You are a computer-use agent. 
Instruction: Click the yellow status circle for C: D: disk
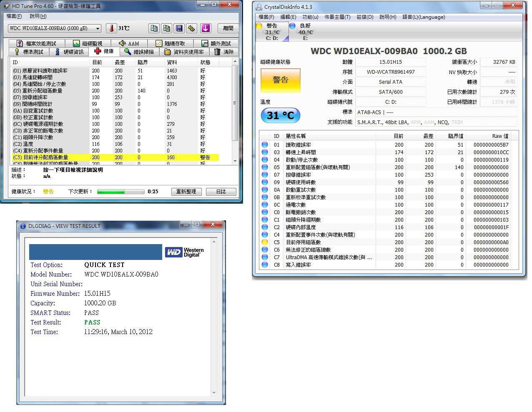click(259, 26)
